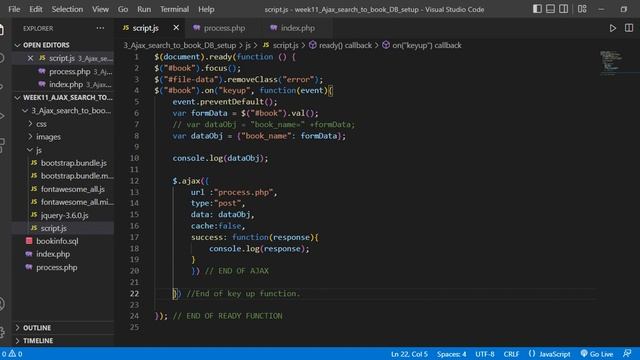The height and width of the screenshot is (360, 640).
Task: Close the script.js editor tab
Action: pos(176,28)
